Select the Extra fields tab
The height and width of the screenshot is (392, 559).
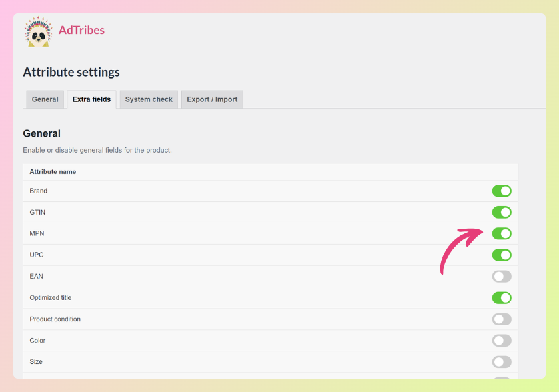click(x=91, y=99)
